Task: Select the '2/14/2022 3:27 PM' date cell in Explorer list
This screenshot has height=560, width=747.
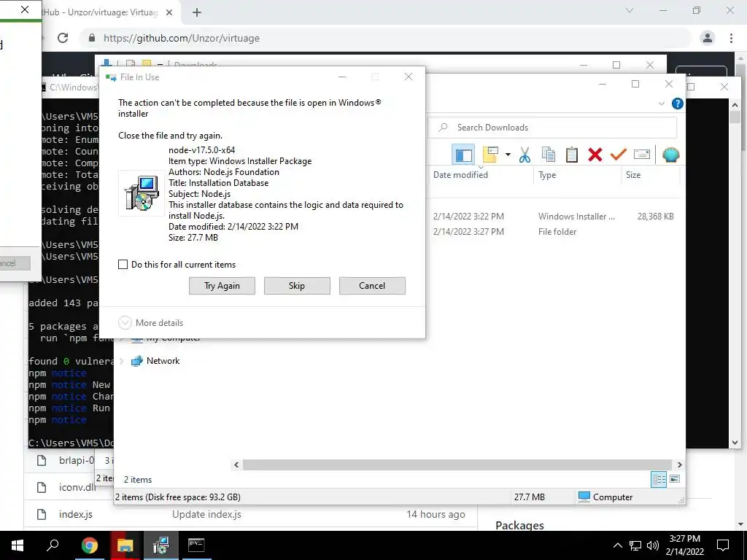Action: (x=468, y=231)
